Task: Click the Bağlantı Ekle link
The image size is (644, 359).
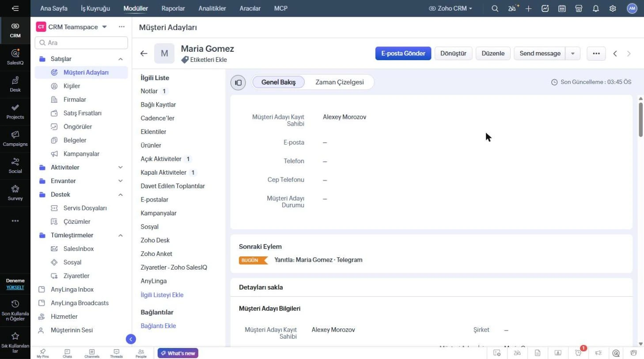Action: pos(158,326)
